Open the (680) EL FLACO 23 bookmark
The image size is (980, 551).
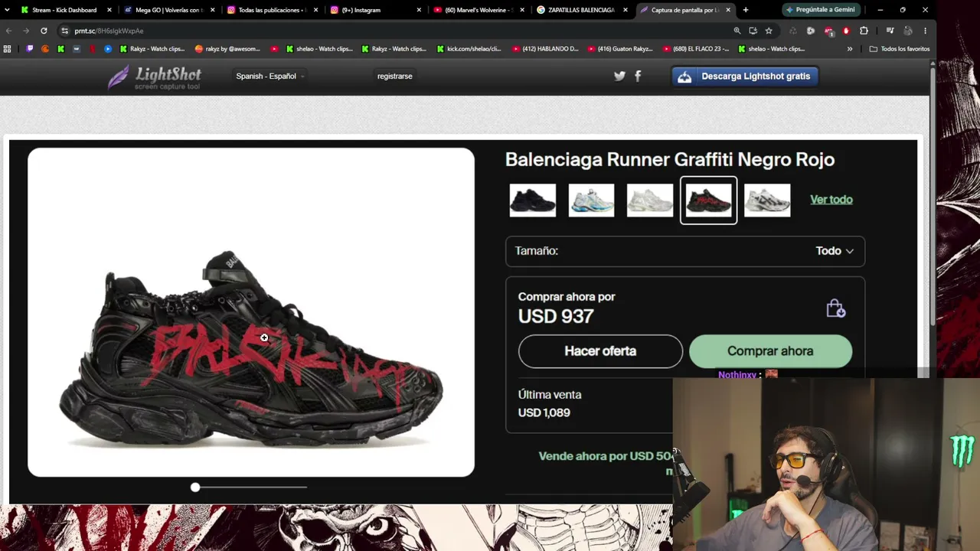point(696,49)
